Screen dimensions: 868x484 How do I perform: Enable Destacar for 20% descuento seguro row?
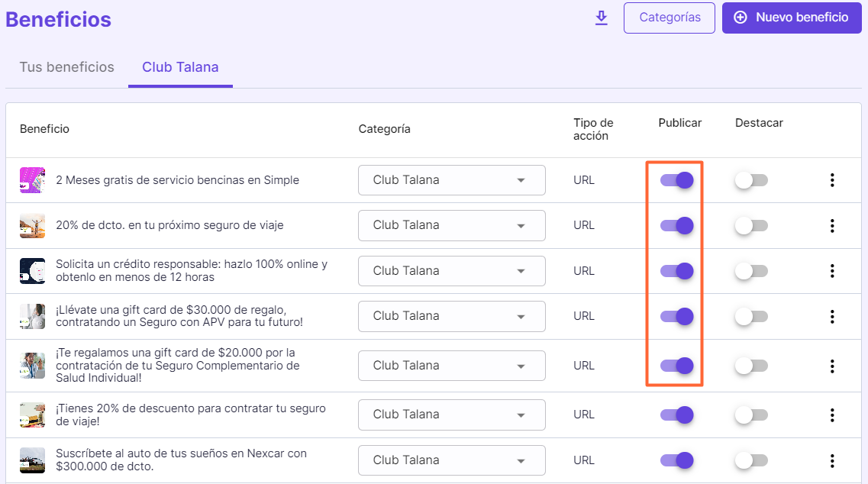(x=751, y=415)
